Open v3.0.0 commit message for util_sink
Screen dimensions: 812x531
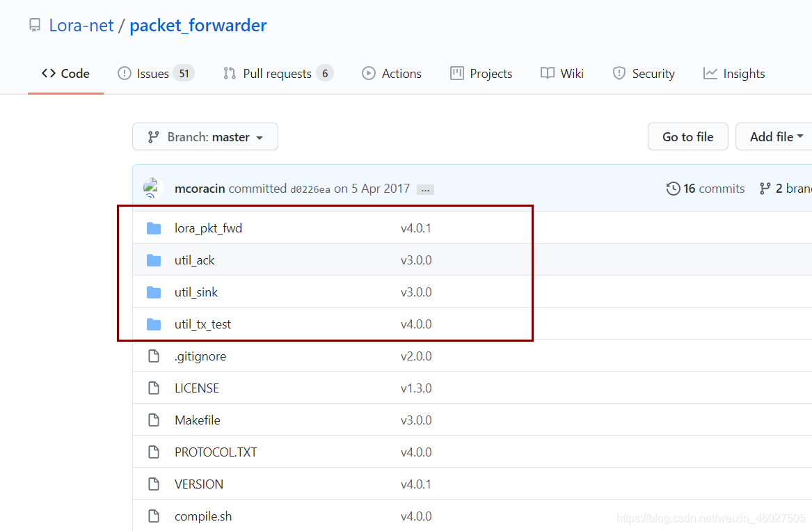coord(416,292)
